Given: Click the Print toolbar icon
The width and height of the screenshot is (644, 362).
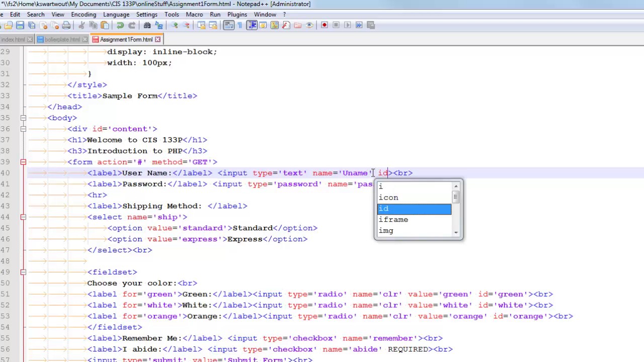Looking at the screenshot, I should 66,25.
